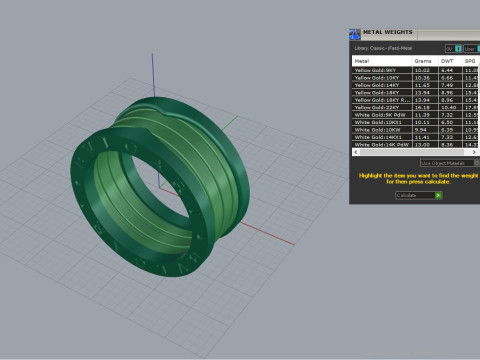Select the White Gold:10KW row
The image size is (480, 360).
pos(416,130)
